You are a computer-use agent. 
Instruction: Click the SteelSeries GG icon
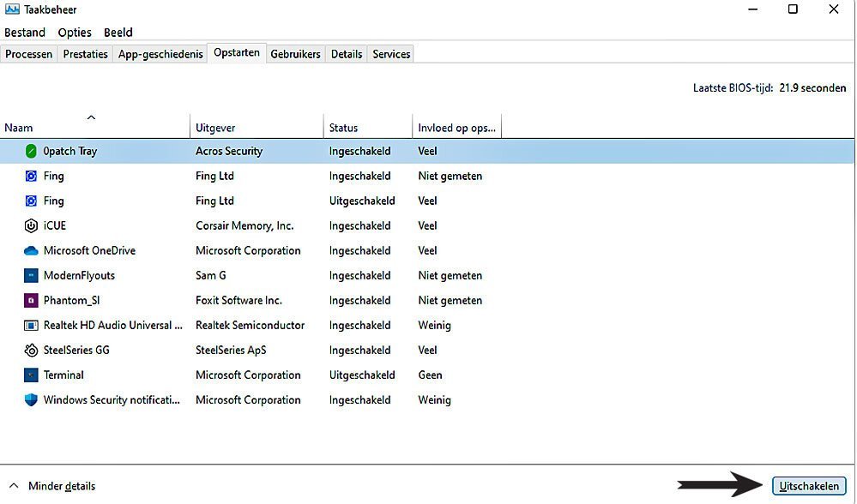pyautogui.click(x=31, y=350)
